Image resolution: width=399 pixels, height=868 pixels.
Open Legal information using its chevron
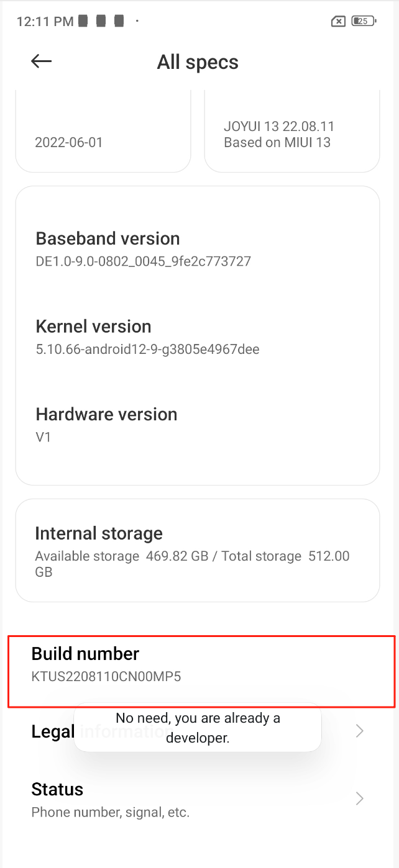[359, 731]
